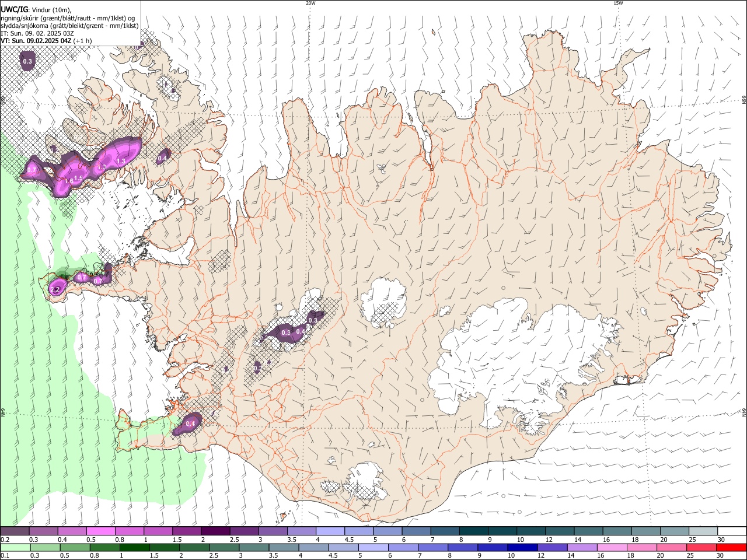Click the 0.7 value at Westfjords western tip
The image size is (747, 560).
[x=32, y=170]
